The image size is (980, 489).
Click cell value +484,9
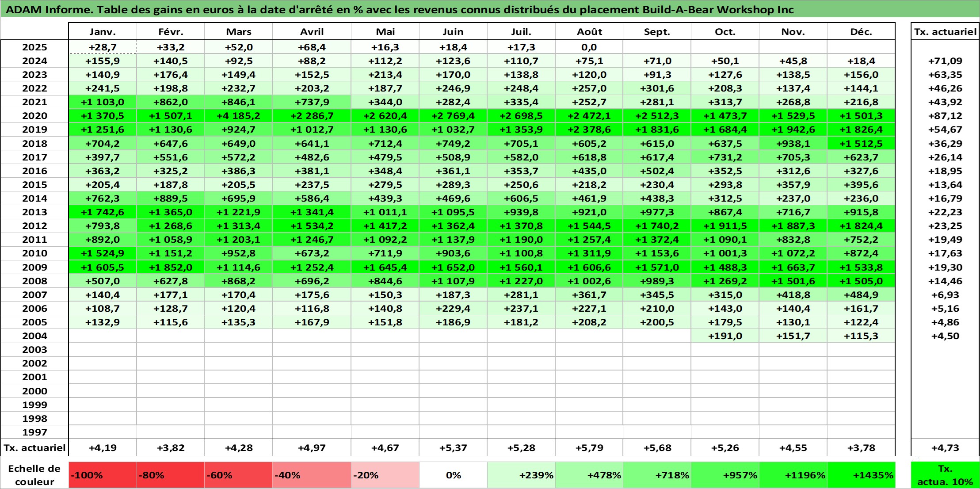coord(861,295)
